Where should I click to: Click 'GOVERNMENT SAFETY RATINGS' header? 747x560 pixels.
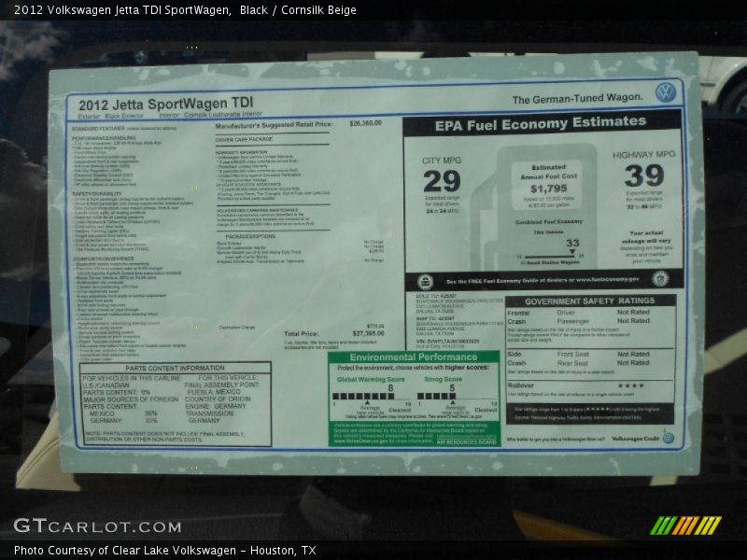(590, 301)
